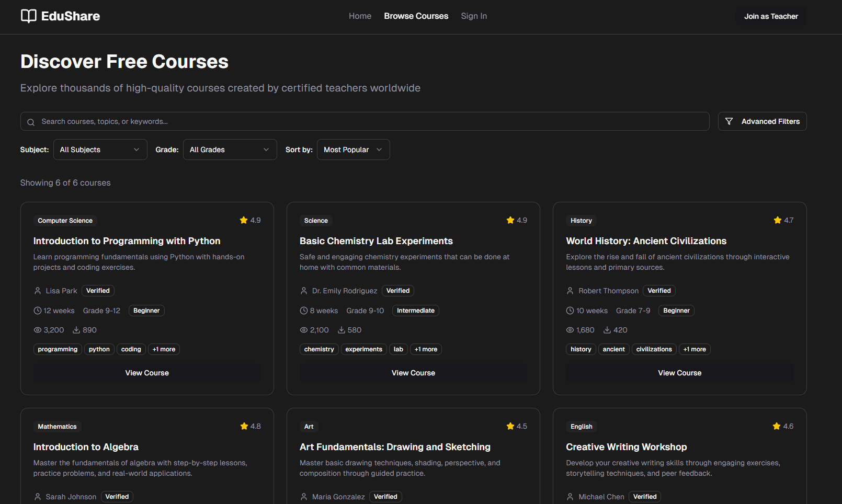Open Sign In from the navigation

point(474,16)
